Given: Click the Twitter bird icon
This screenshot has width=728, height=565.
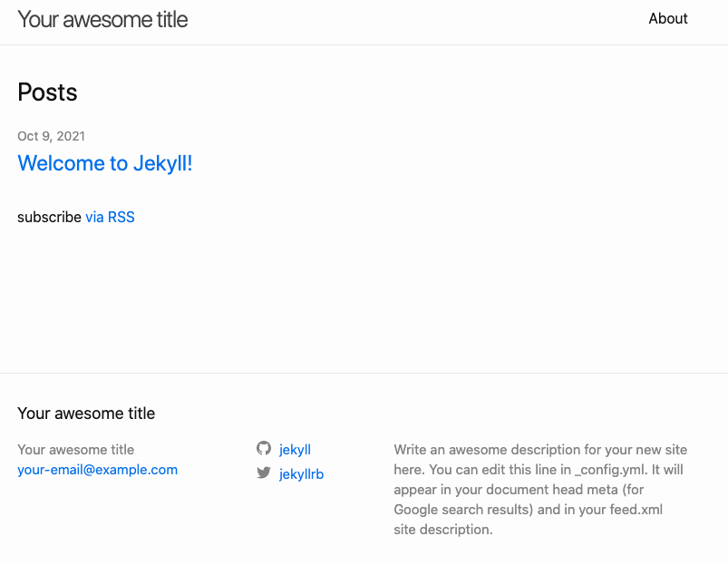Looking at the screenshot, I should pyautogui.click(x=264, y=473).
